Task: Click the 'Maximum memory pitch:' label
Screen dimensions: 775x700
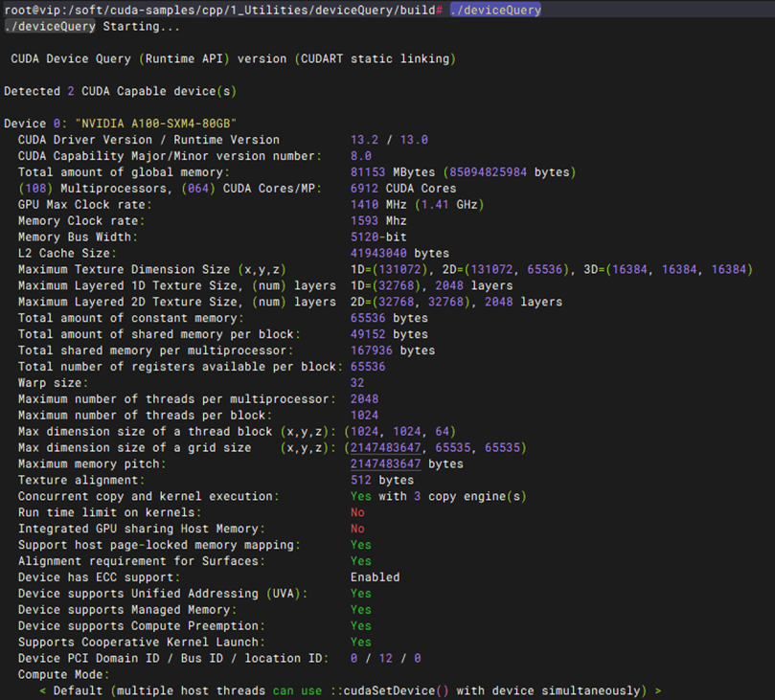Action: [92, 463]
